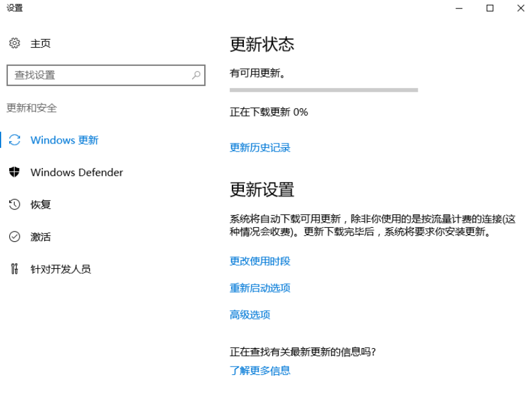Click the Windows 更新 sync icon

pyautogui.click(x=15, y=140)
